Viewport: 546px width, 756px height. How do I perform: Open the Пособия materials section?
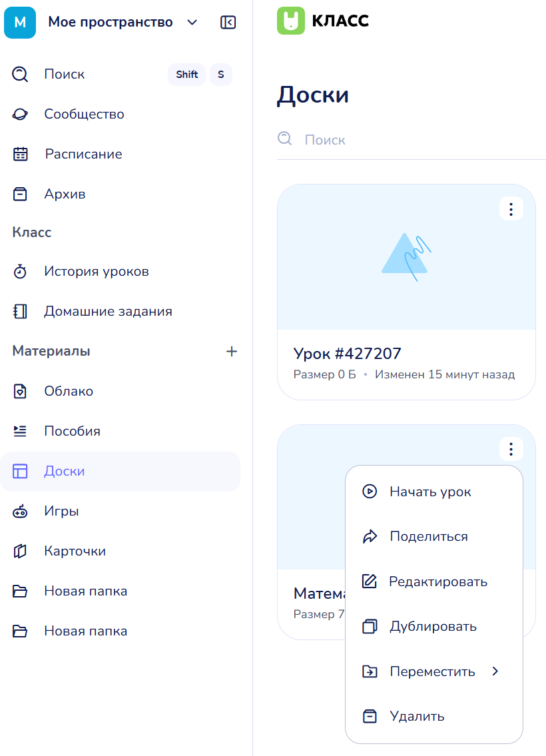pyautogui.click(x=121, y=431)
